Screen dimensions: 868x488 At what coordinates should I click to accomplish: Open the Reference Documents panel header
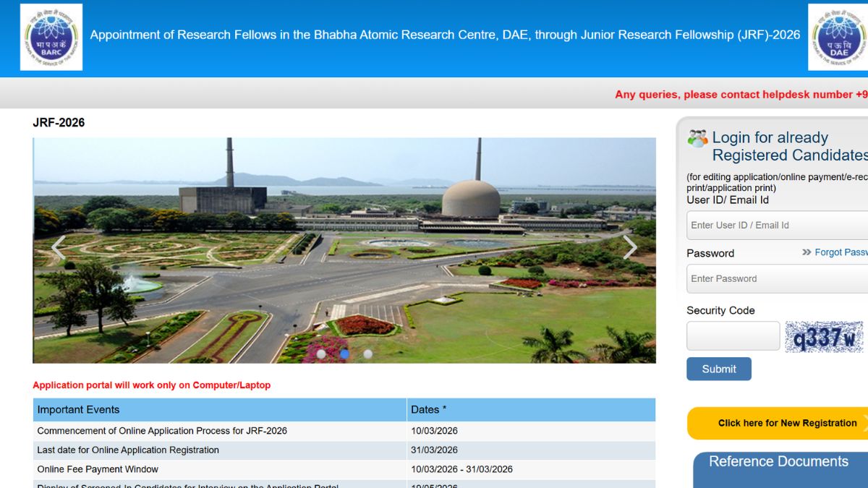[x=778, y=462]
